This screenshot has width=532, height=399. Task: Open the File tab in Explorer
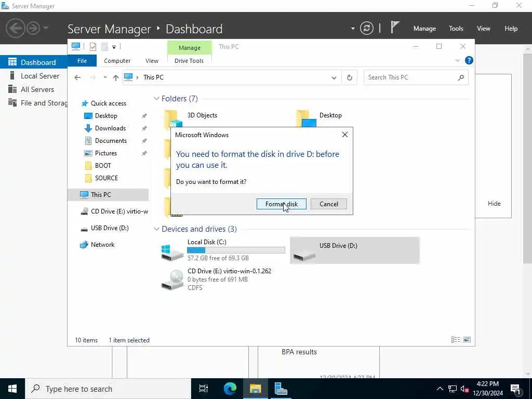pyautogui.click(x=82, y=61)
